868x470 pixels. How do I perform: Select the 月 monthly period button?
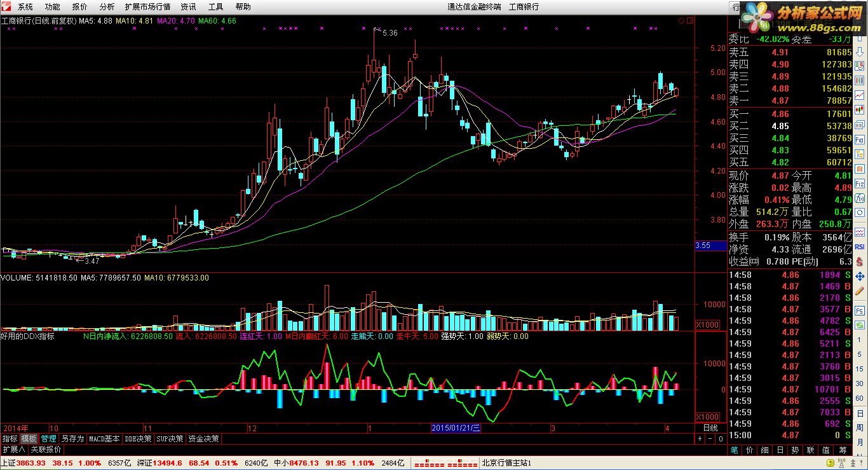[x=859, y=441]
